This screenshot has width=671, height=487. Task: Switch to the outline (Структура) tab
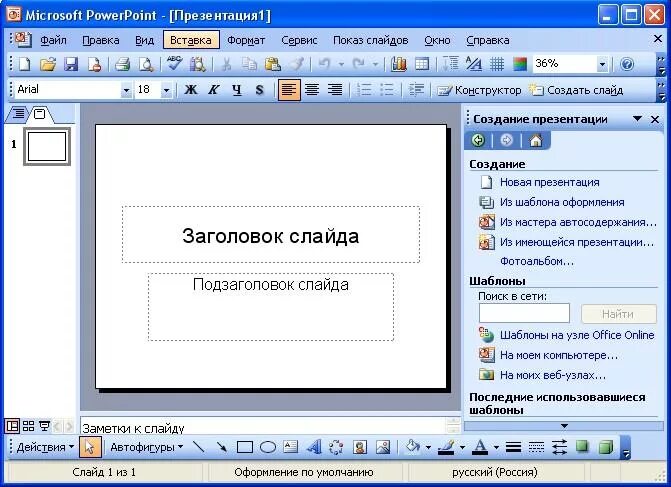pos(18,114)
